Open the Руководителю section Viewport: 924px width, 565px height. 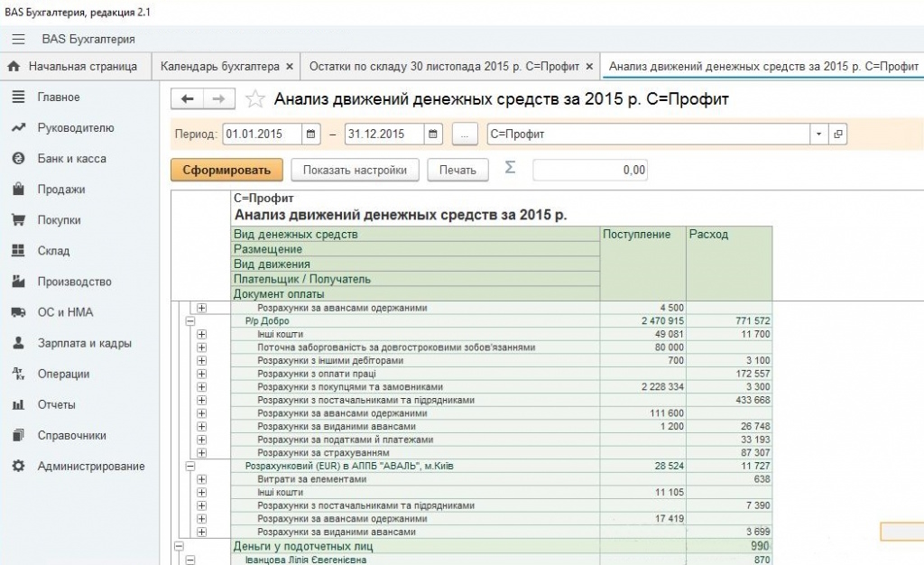pos(76,128)
